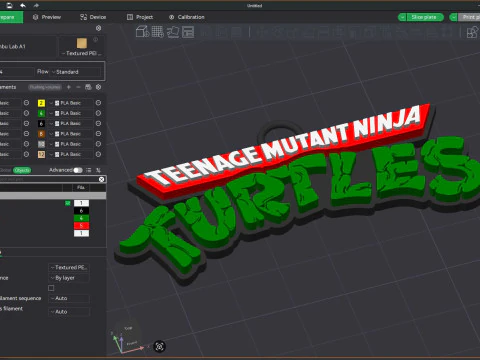Click the zoom-to-fit view icon near axes
This screenshot has width=480, height=360.
coord(159,347)
